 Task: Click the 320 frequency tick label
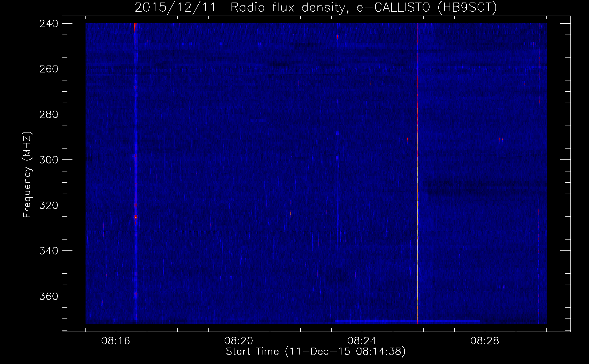tap(48, 205)
